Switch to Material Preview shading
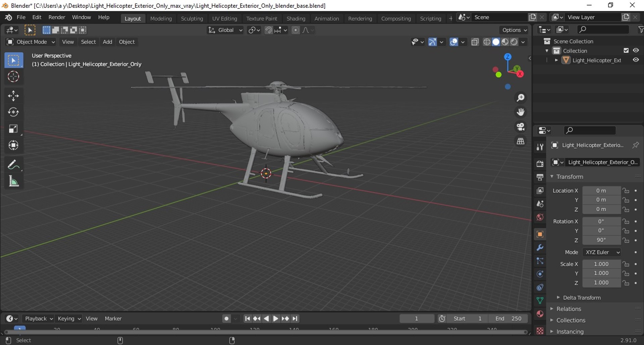 [x=505, y=42]
